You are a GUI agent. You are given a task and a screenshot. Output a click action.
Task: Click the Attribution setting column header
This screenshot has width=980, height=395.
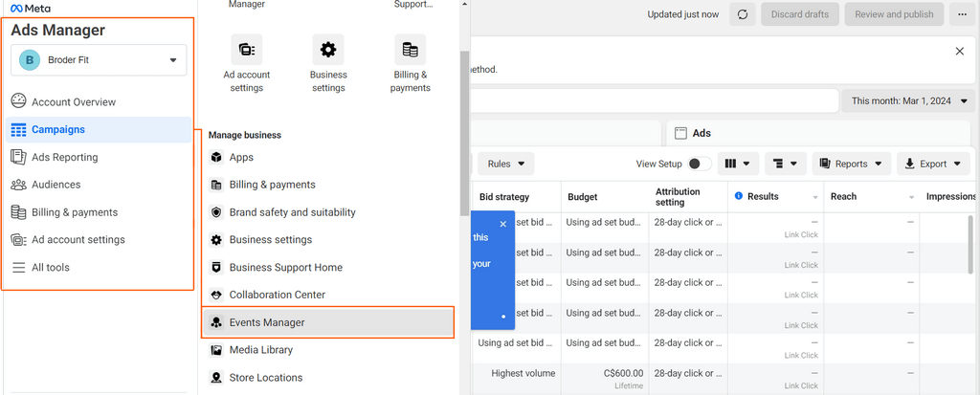pos(688,197)
